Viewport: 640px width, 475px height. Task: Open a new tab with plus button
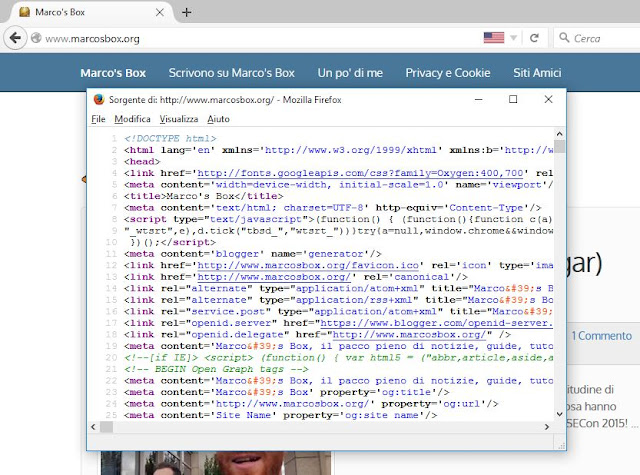[x=187, y=12]
